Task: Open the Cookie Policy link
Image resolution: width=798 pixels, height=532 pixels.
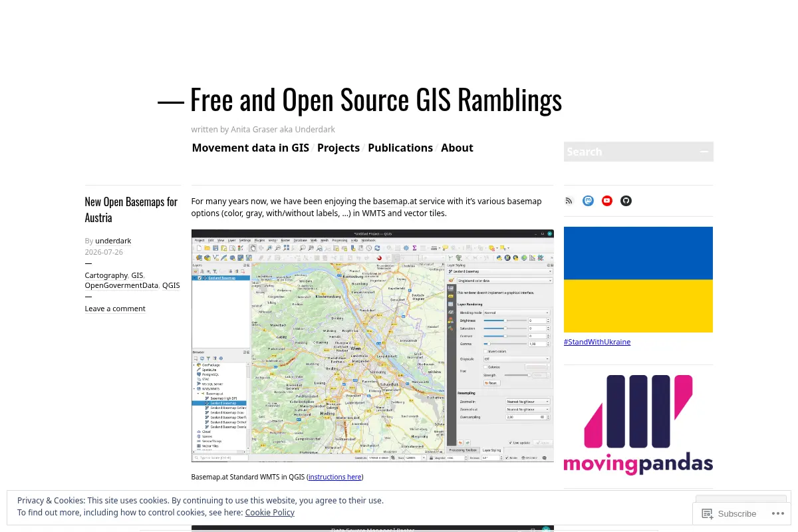Action: coord(269,513)
